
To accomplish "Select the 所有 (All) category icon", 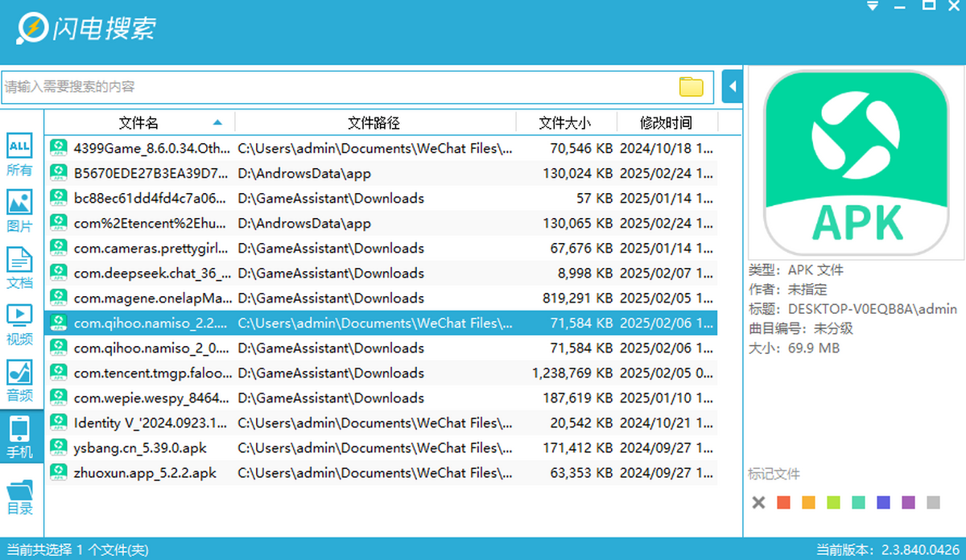I will pyautogui.click(x=19, y=154).
